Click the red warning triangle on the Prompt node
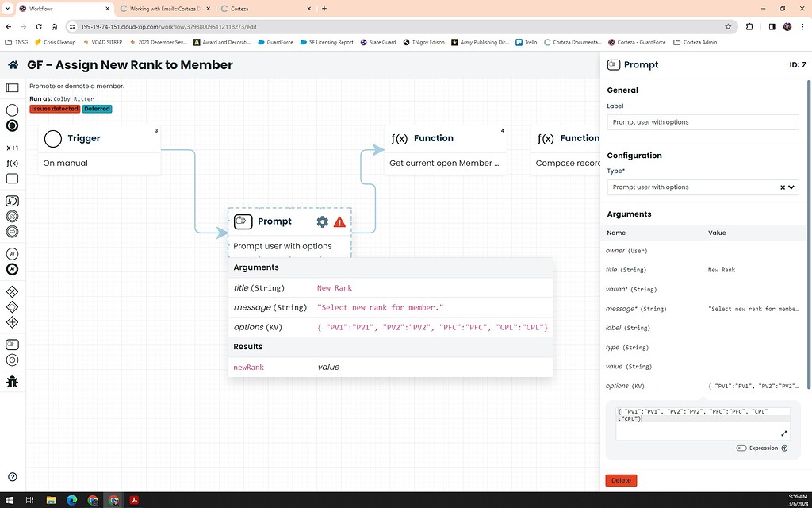This screenshot has height=508, width=812. tap(339, 222)
